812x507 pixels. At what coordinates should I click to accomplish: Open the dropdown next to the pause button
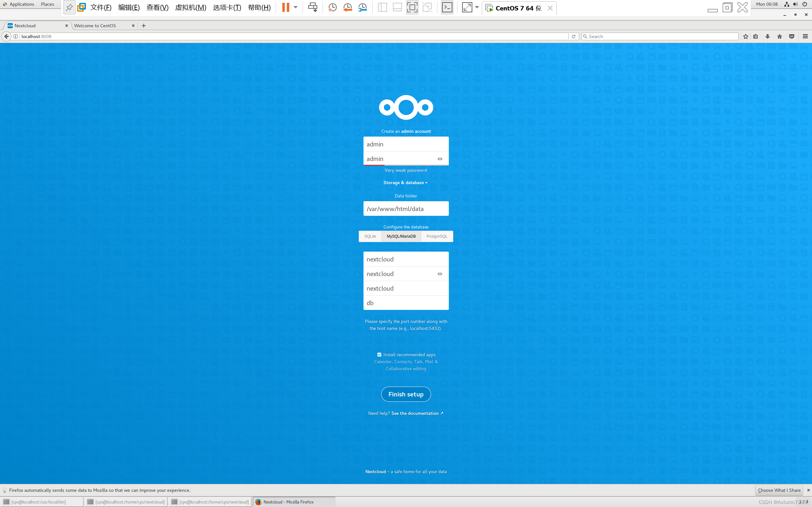point(296,7)
